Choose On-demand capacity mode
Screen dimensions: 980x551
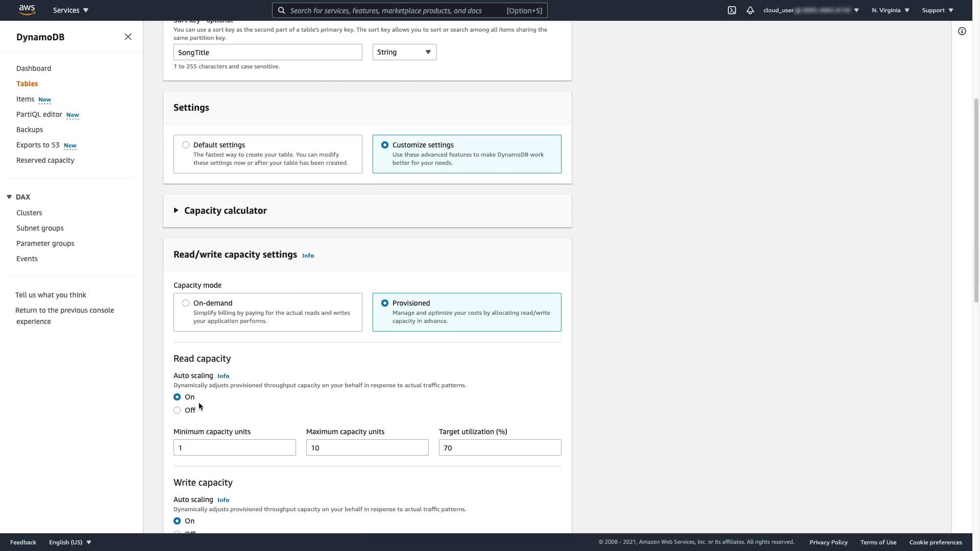click(x=186, y=303)
